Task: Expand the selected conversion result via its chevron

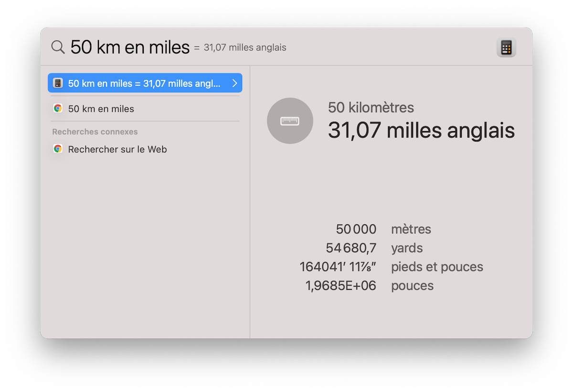Action: coord(234,82)
